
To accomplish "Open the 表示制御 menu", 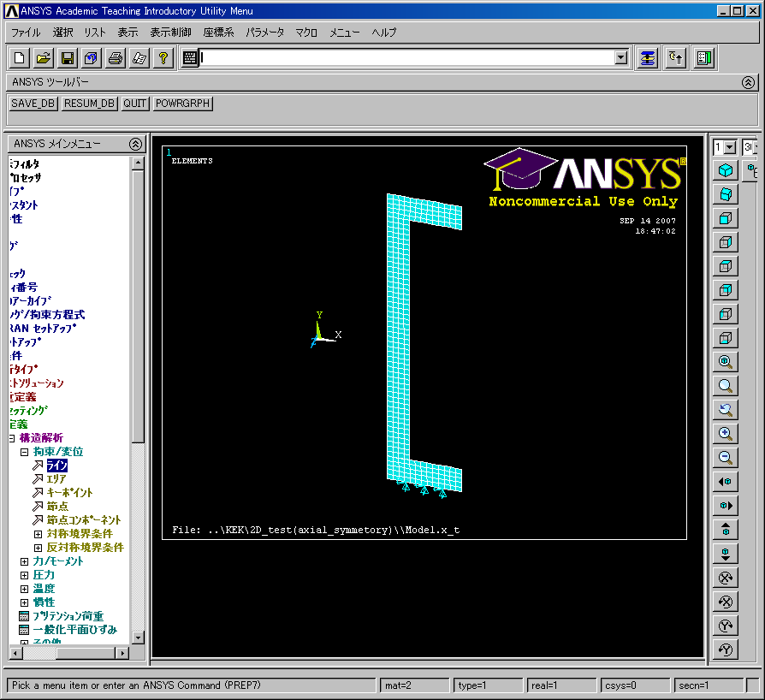I will click(170, 33).
